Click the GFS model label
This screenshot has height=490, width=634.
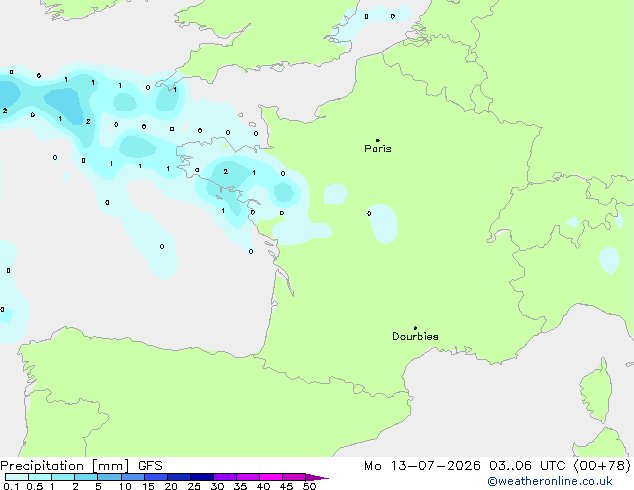pyautogui.click(x=150, y=466)
